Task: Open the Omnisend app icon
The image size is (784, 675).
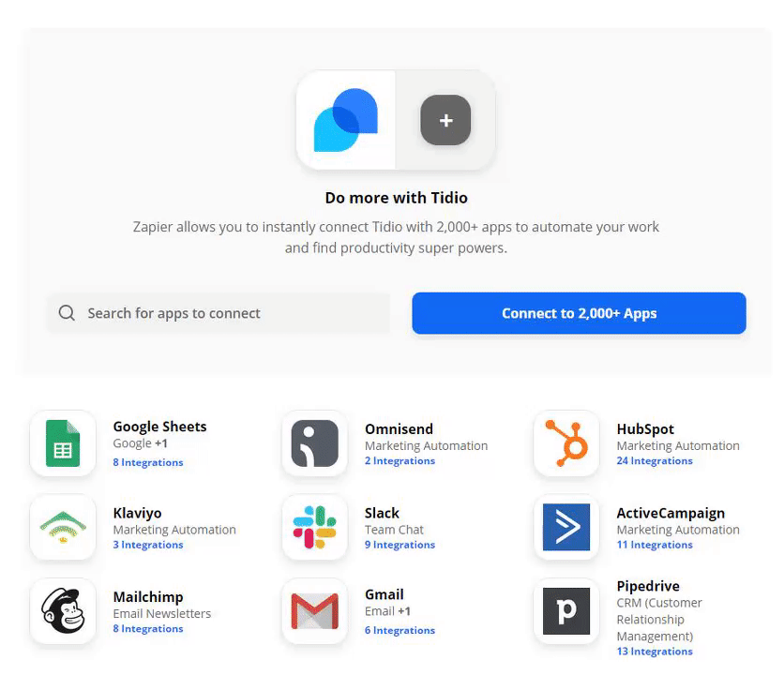Action: [315, 443]
